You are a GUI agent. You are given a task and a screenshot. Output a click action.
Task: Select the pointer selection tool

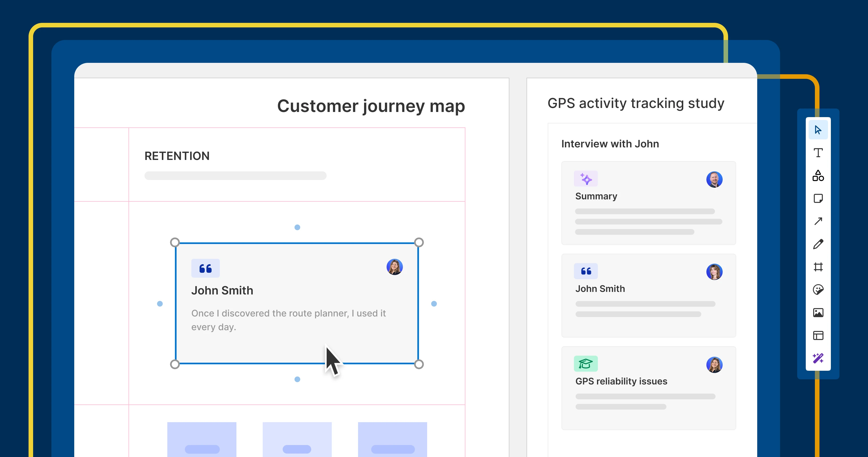pyautogui.click(x=818, y=130)
